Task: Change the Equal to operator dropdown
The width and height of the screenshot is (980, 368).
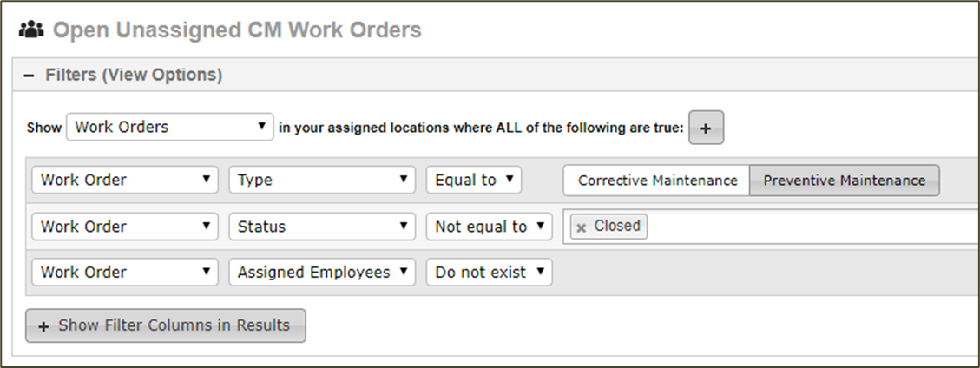Action: [x=474, y=180]
